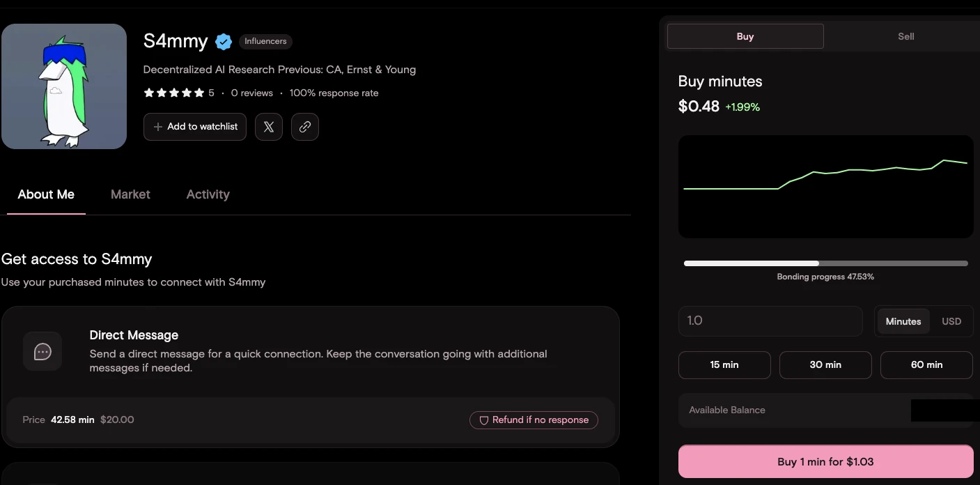Open S4mmy's X profile icon

269,127
